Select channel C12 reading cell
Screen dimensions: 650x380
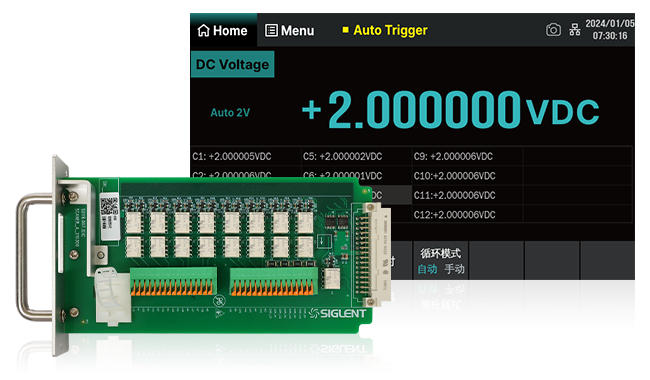[467, 215]
